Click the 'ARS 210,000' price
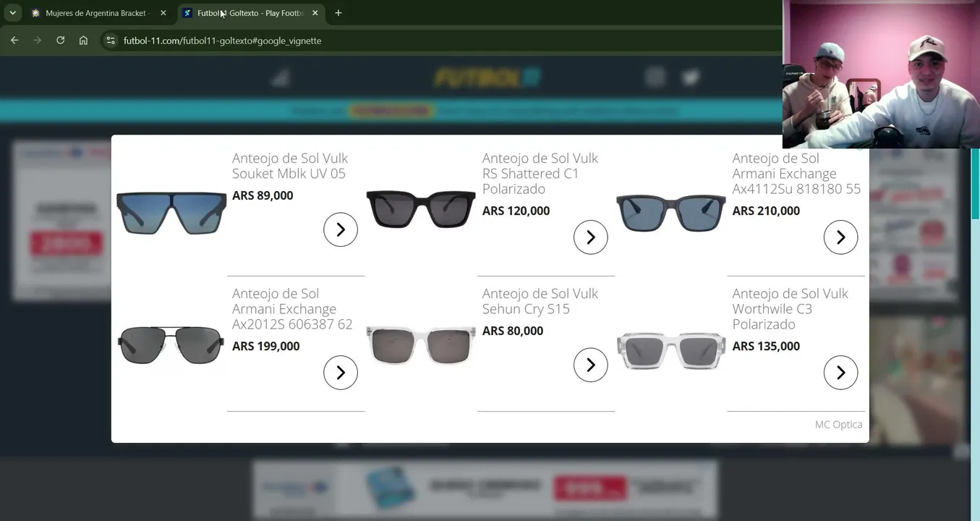Screen dimensions: 980x521 point(766,211)
